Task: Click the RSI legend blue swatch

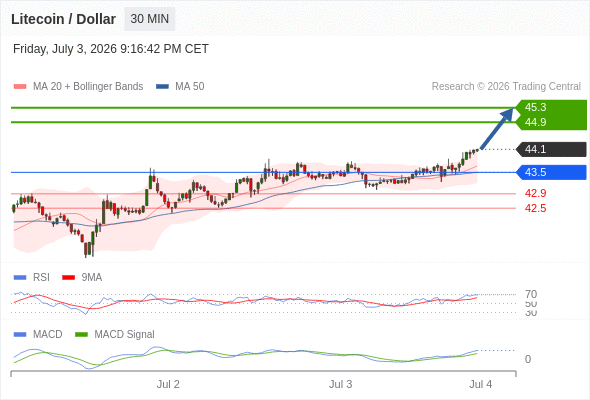Action: point(20,278)
